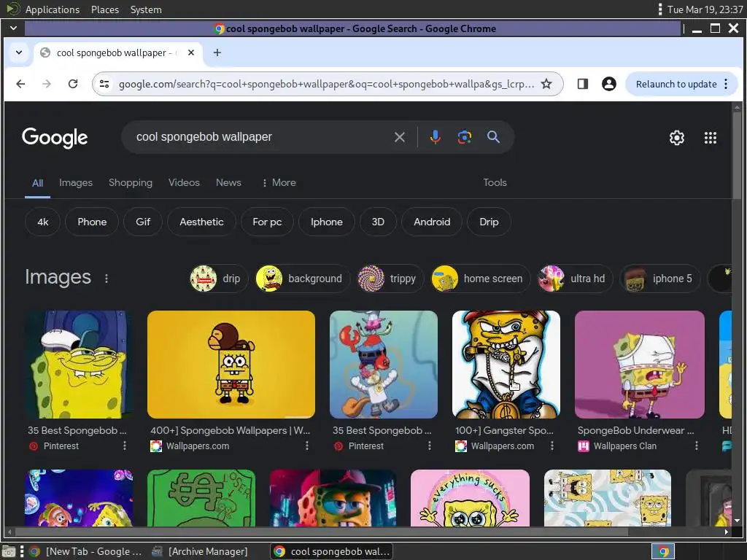This screenshot has width=747, height=560.
Task: Reload the current page
Action: click(73, 84)
